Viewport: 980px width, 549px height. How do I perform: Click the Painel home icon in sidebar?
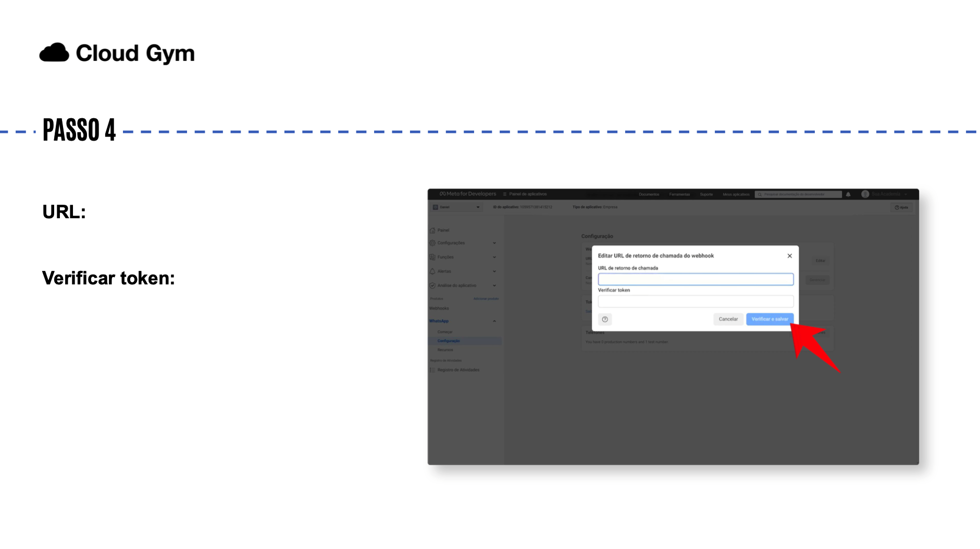tap(432, 230)
